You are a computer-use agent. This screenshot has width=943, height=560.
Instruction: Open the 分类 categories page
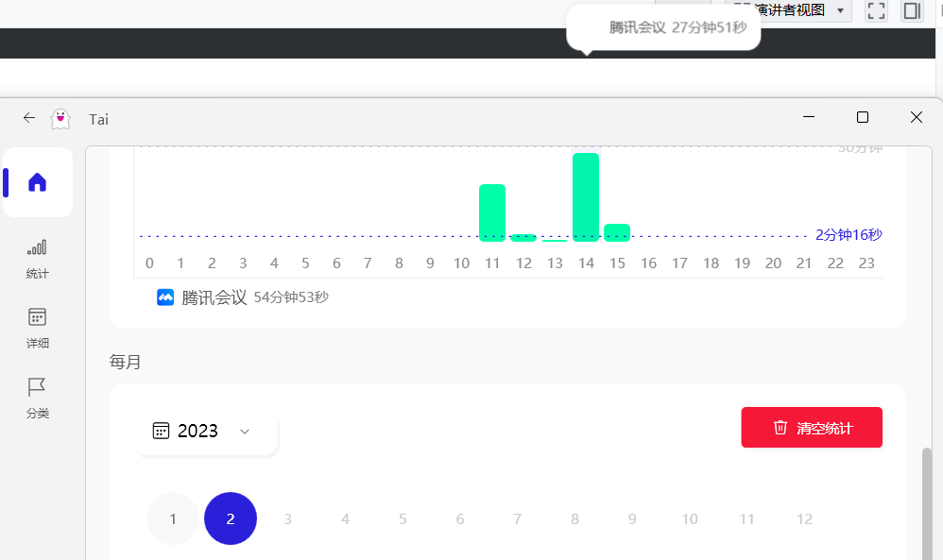pyautogui.click(x=37, y=398)
